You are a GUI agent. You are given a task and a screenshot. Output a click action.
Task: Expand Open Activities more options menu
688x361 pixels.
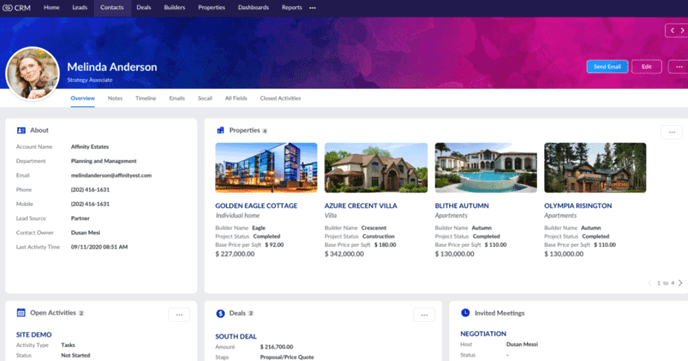tap(179, 315)
